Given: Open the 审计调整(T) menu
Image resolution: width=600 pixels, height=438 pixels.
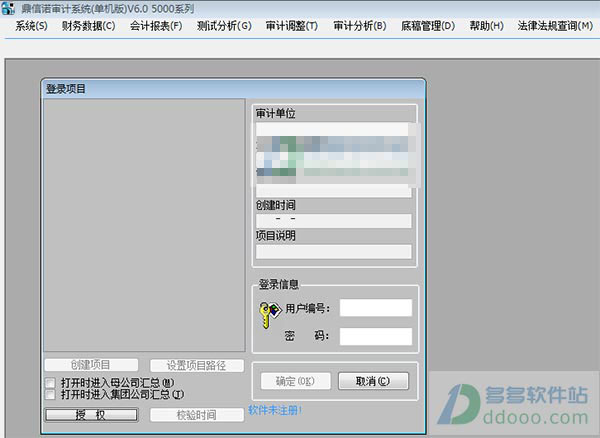Looking at the screenshot, I should click(292, 26).
